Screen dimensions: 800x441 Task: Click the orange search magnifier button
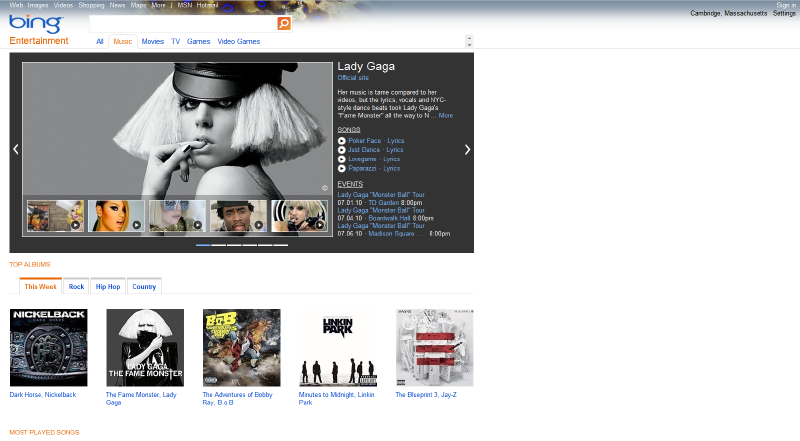pos(284,23)
